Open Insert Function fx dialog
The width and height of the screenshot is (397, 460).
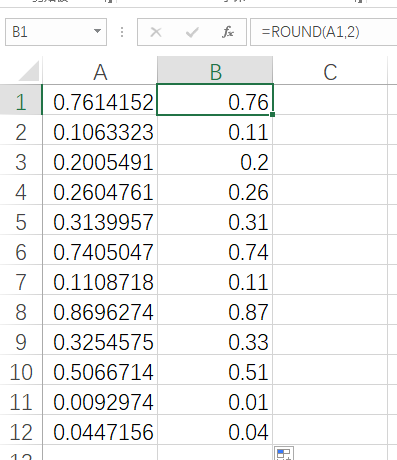click(x=228, y=32)
